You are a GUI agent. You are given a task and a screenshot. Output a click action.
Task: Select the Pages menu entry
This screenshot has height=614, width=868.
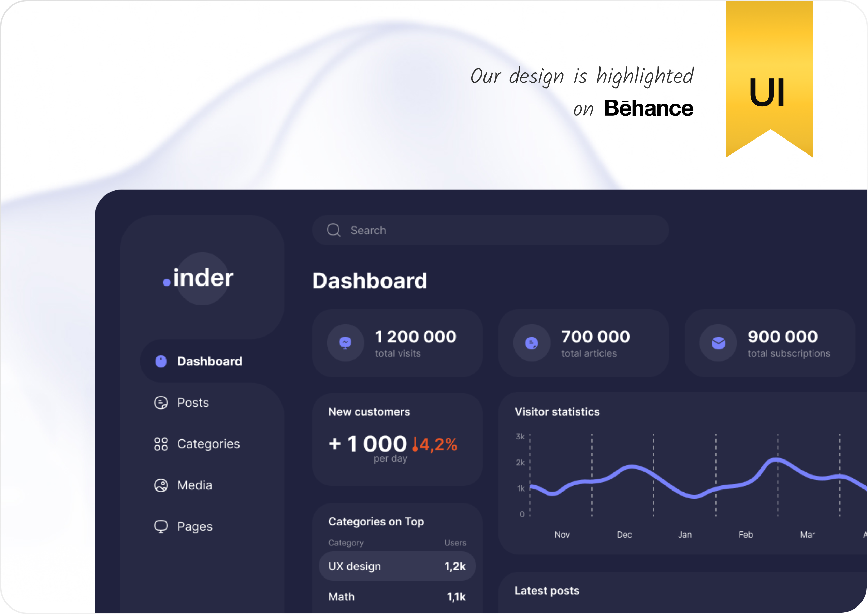[194, 526]
